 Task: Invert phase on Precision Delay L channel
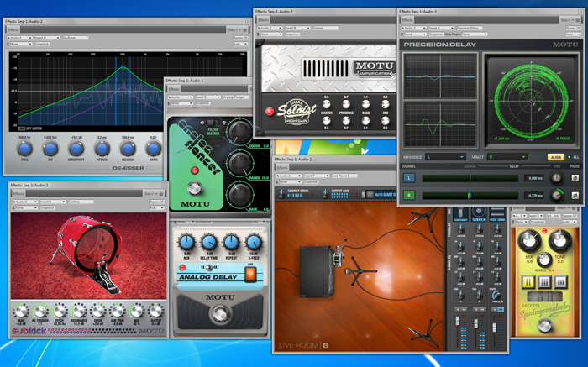pos(575,178)
